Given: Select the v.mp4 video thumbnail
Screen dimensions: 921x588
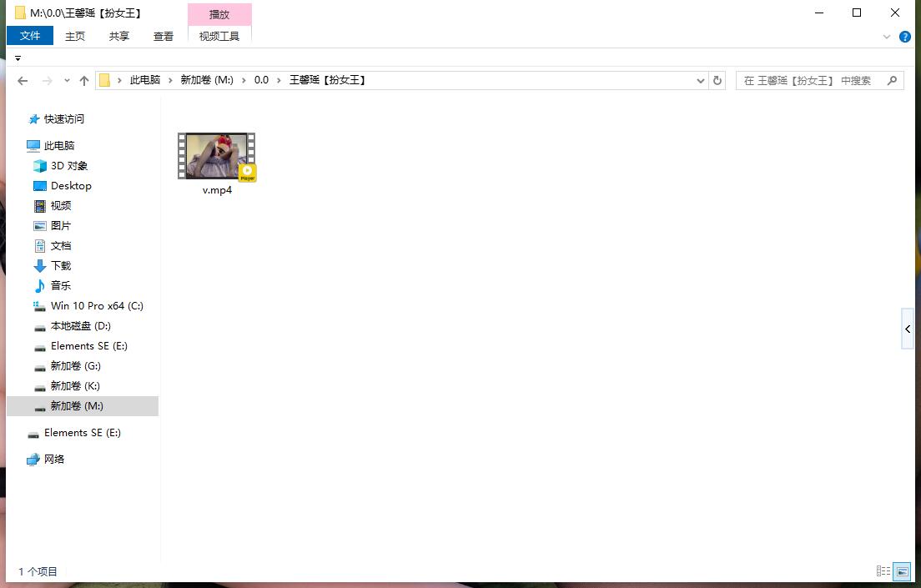Looking at the screenshot, I should (217, 157).
